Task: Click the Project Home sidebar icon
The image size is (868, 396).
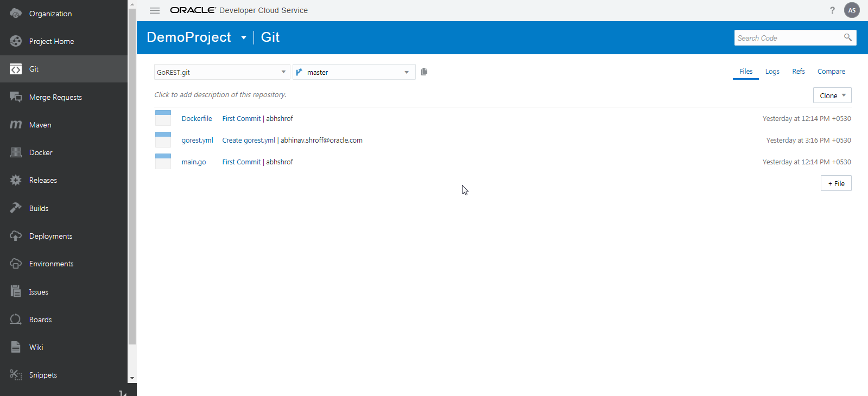Action: (16, 41)
